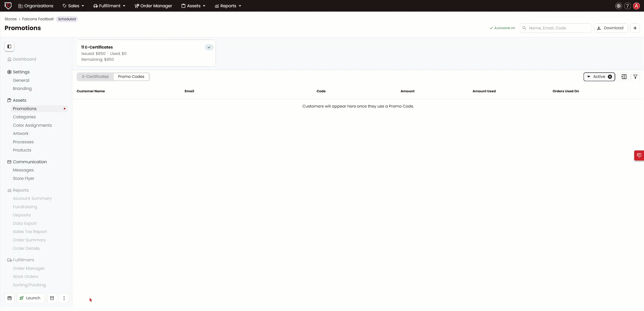The width and height of the screenshot is (644, 311).
Task: Open Messages under Communication
Action: point(23,170)
